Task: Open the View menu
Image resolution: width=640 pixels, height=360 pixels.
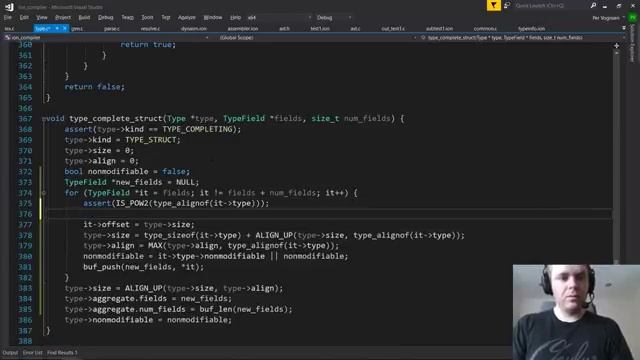Action: pyautogui.click(x=42, y=18)
